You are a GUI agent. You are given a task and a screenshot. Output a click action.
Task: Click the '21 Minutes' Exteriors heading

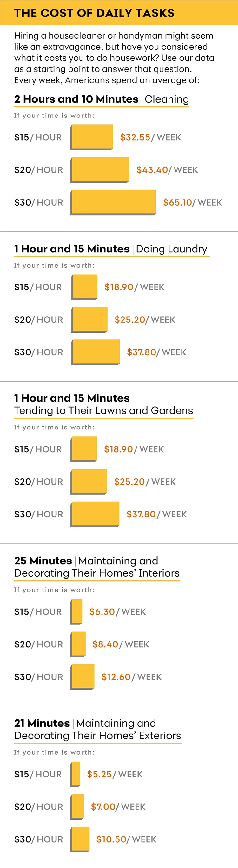(97, 729)
